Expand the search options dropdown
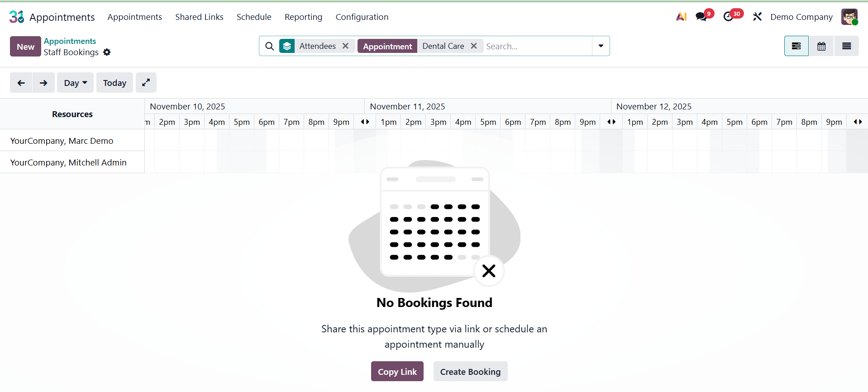Image resolution: width=868 pixels, height=392 pixels. (601, 46)
